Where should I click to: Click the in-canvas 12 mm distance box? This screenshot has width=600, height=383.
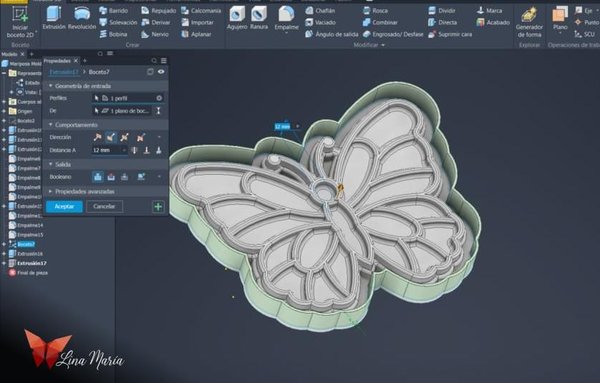tap(283, 126)
